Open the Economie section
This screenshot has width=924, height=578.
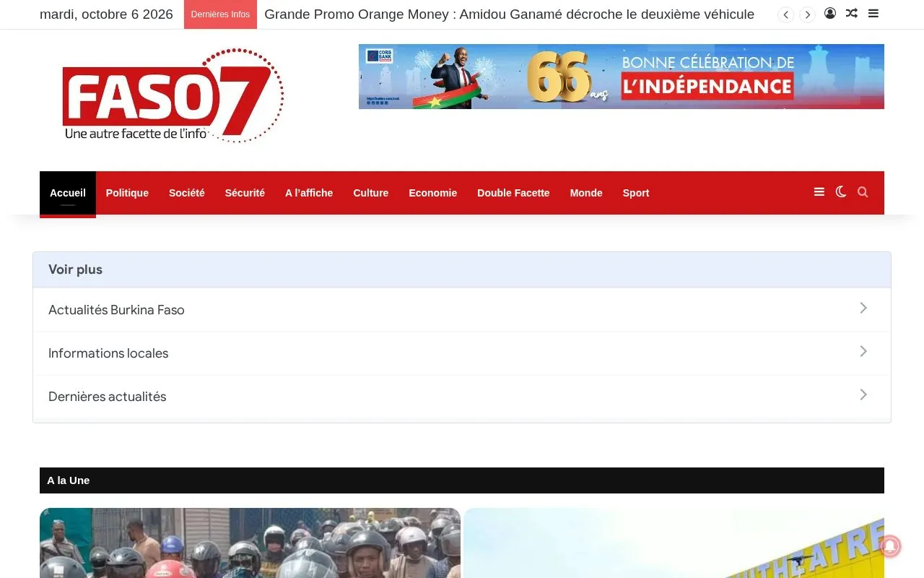(x=433, y=193)
